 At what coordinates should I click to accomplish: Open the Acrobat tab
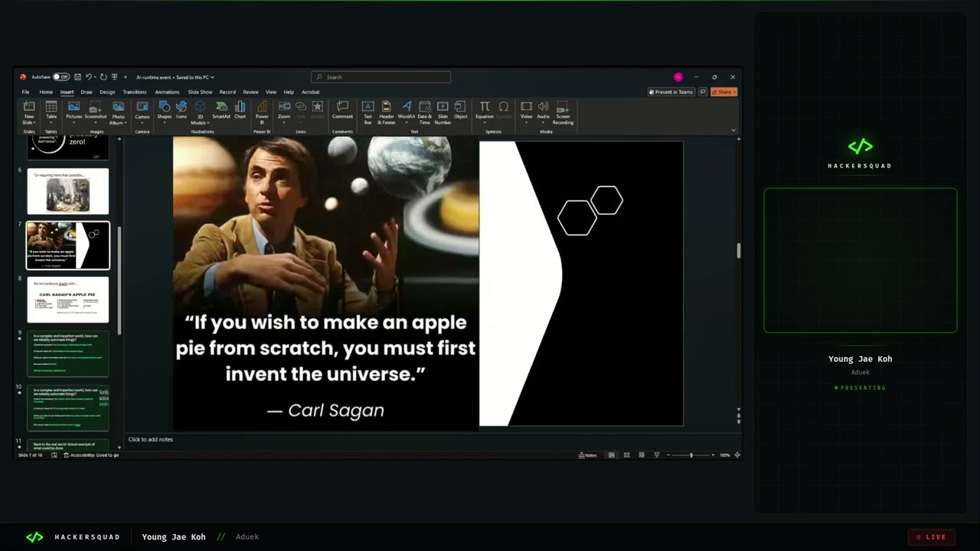(311, 92)
